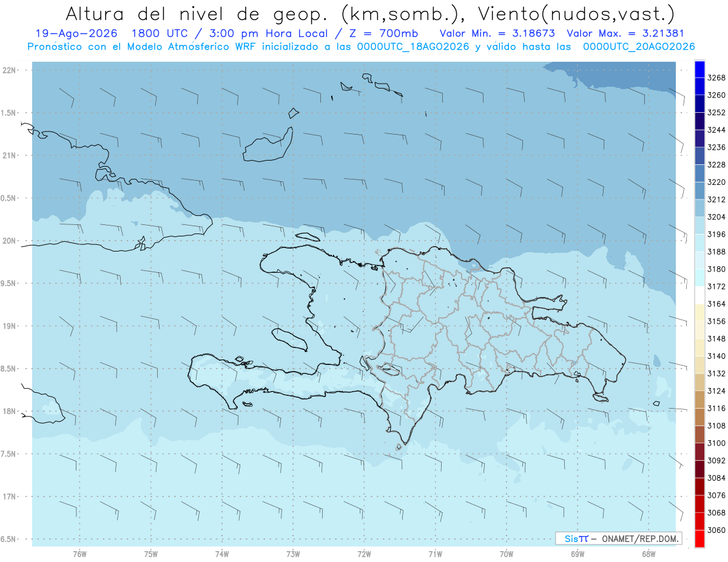Image resolution: width=728 pixels, height=562 pixels.
Task: Click the '3204' colorbar value
Action: coord(716,217)
